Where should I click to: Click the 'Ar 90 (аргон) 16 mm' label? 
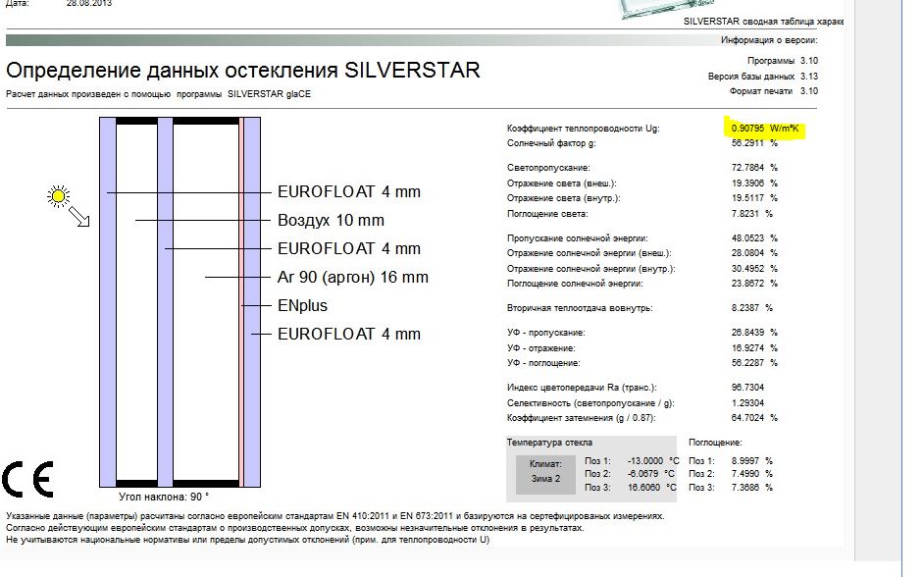pyautogui.click(x=352, y=277)
